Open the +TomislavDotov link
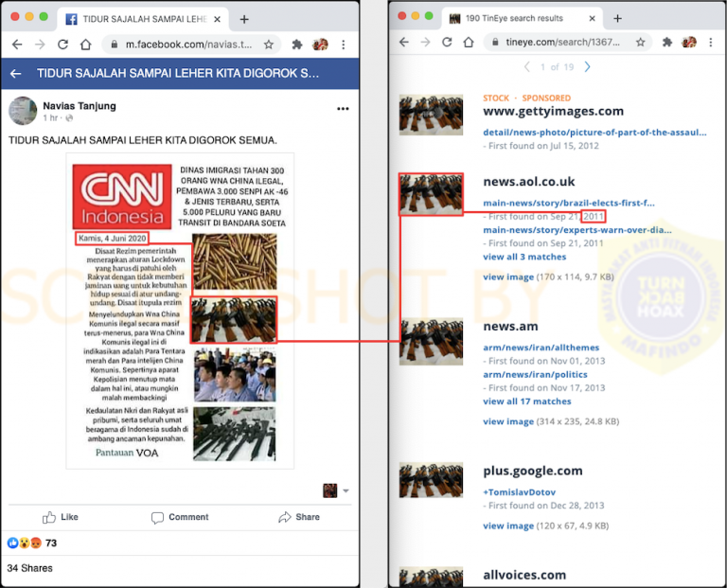 tap(520, 492)
